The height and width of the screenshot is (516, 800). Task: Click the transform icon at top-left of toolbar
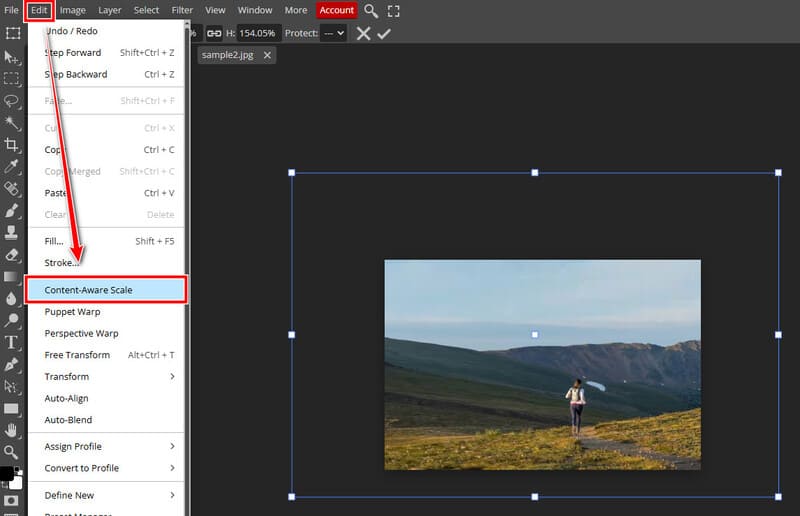point(13,33)
